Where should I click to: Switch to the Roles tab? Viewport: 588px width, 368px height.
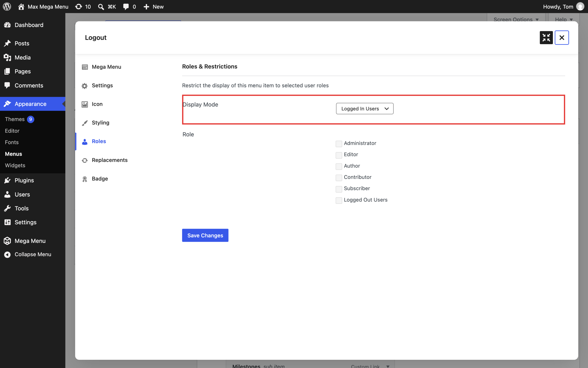99,141
